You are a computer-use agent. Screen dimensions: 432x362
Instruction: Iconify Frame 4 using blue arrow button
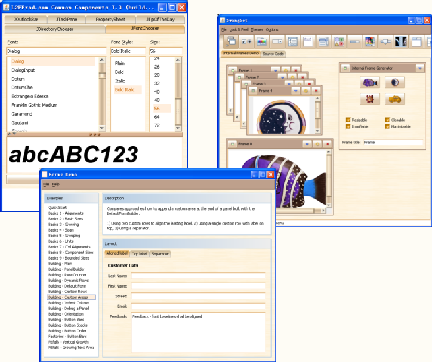click(296, 90)
